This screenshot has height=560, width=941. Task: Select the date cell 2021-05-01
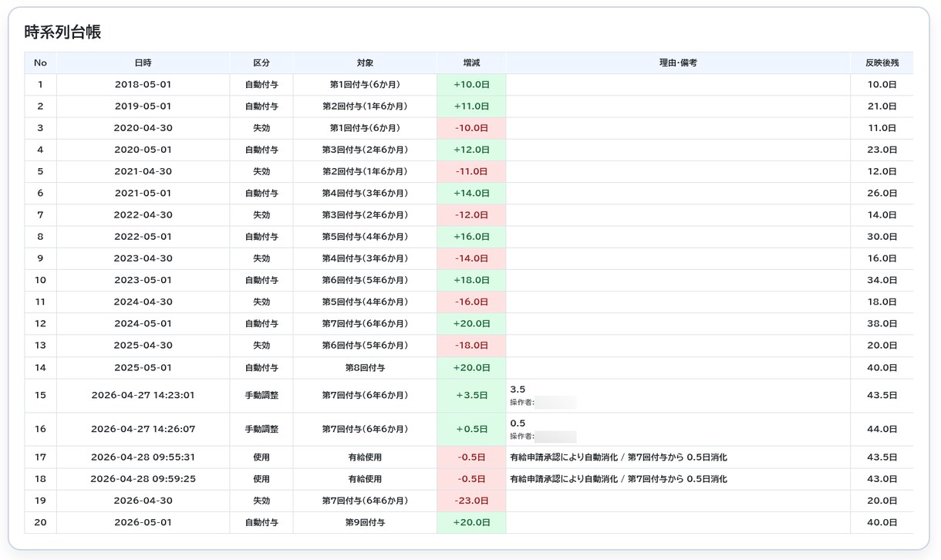pyautogui.click(x=143, y=193)
